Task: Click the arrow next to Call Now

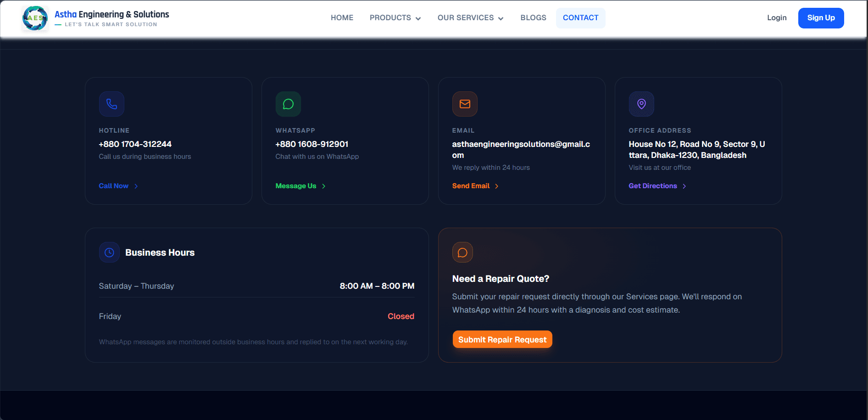Action: 136,186
